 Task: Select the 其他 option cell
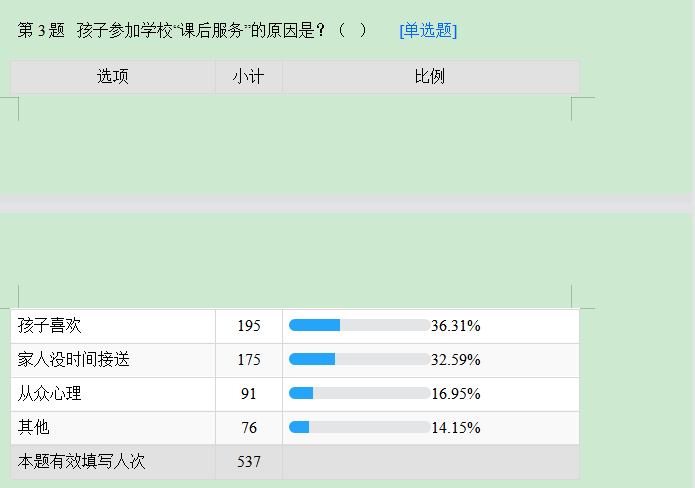113,428
